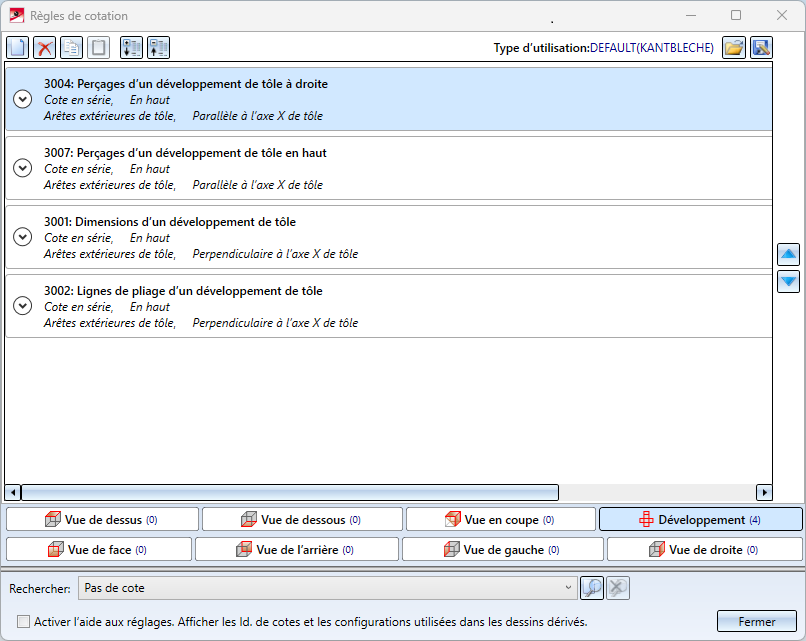The width and height of the screenshot is (806, 641).
Task: Select rule 3001 Dimensions d'un développement
Action: point(389,237)
